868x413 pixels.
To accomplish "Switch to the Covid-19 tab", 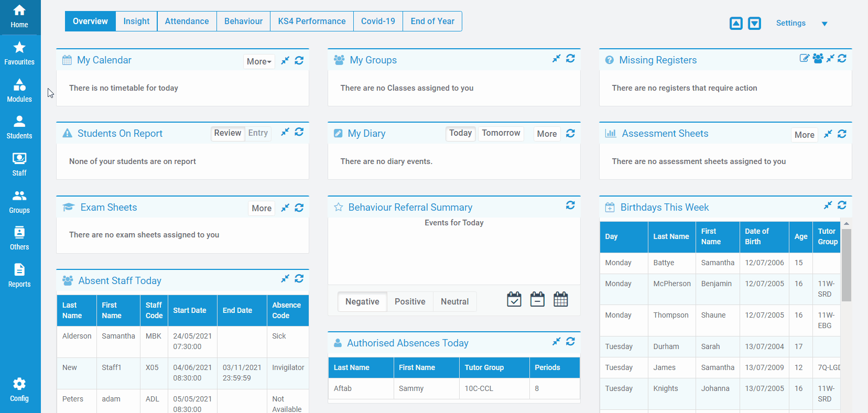I will click(x=378, y=21).
